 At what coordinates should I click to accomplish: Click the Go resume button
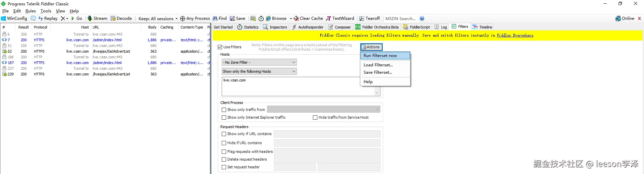coord(76,18)
